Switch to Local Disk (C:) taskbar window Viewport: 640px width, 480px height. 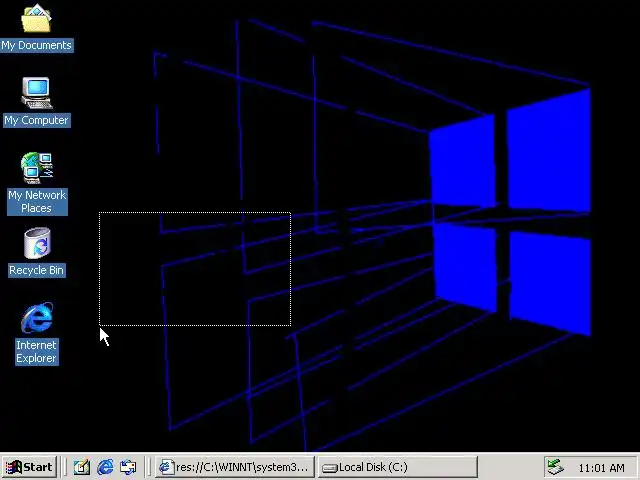pos(398,467)
